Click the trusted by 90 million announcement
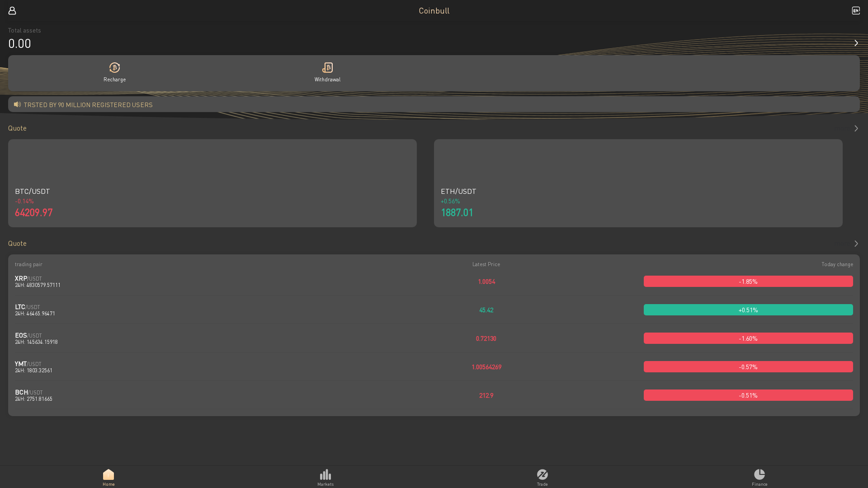 tap(88, 105)
